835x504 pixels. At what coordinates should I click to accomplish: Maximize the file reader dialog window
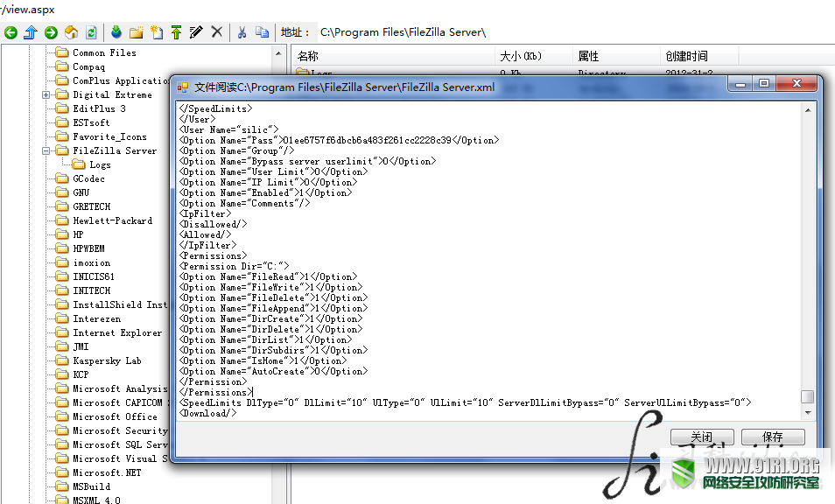(x=764, y=83)
